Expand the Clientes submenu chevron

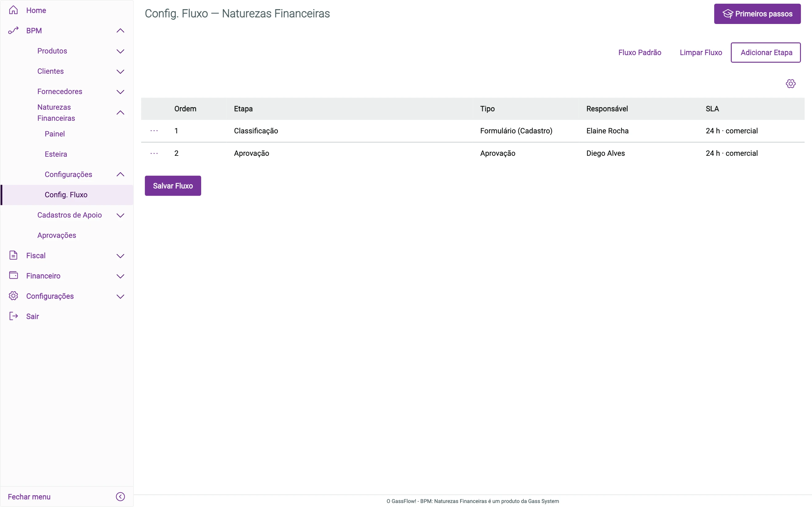tap(121, 71)
